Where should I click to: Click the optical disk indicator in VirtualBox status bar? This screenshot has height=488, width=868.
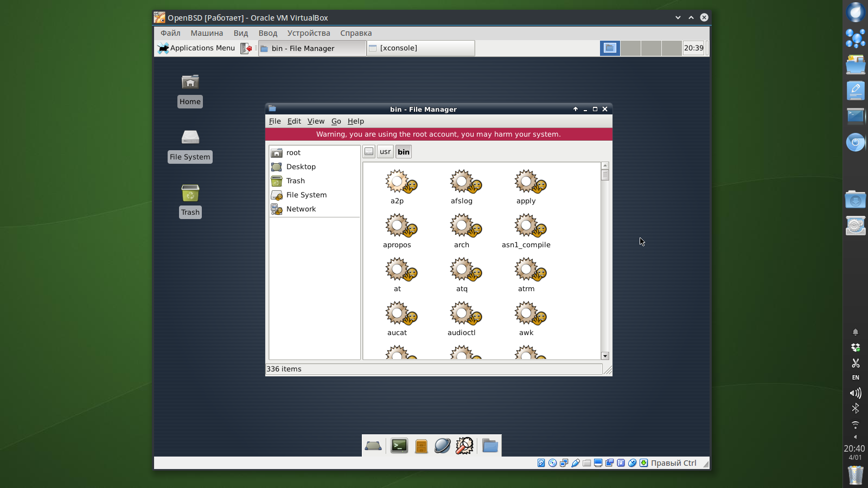pyautogui.click(x=552, y=463)
